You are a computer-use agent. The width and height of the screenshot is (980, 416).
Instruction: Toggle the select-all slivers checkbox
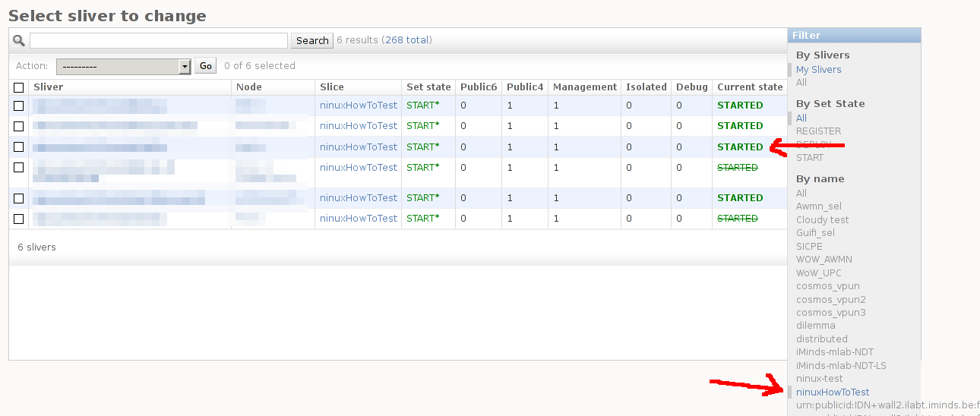pos(19,87)
